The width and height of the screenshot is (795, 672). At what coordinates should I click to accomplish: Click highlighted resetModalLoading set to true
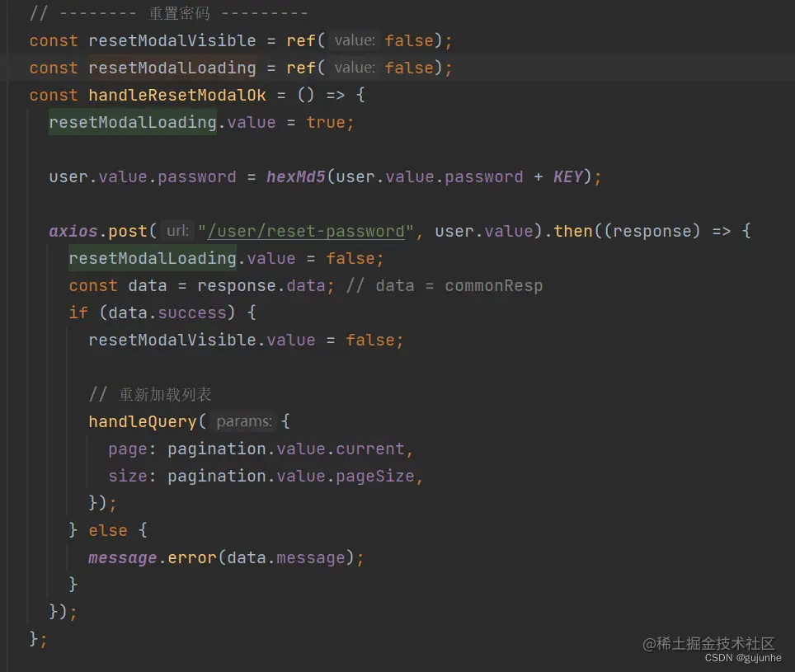(132, 122)
